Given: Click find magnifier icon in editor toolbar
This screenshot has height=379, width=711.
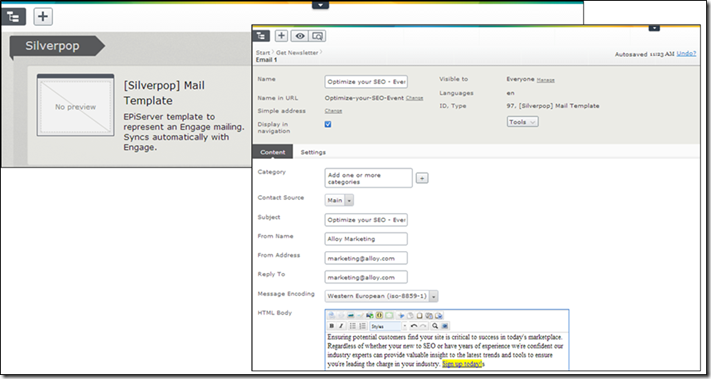Looking at the screenshot, I should 435,326.
